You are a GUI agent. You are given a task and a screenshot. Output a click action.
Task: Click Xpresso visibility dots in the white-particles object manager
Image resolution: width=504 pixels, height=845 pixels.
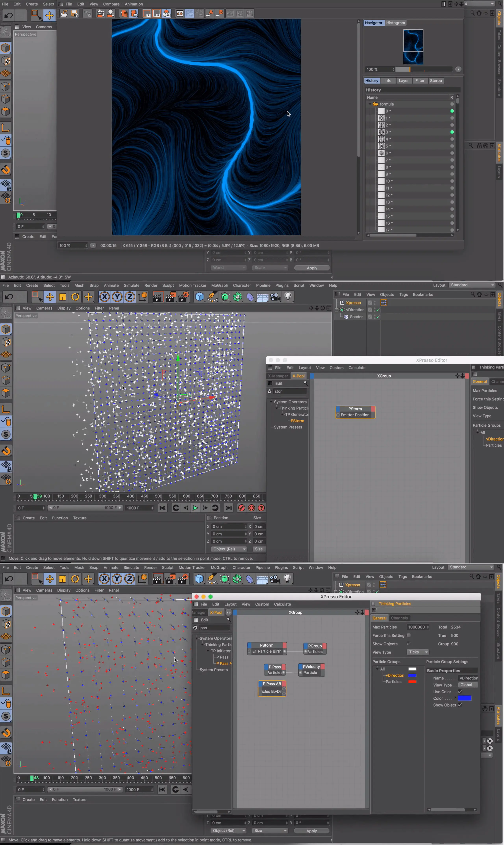pos(375,302)
